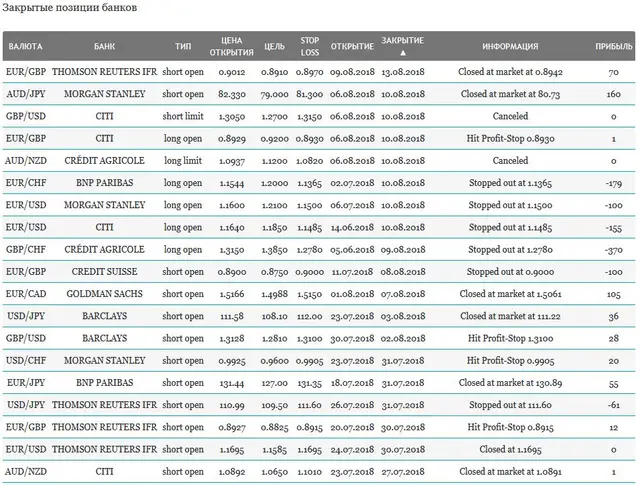Click profit value -61
This screenshot has height=485, width=640.
[613, 405]
